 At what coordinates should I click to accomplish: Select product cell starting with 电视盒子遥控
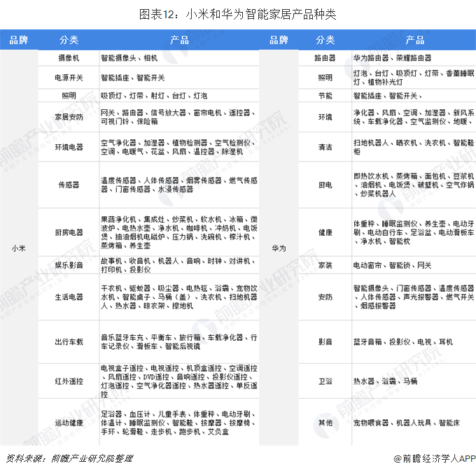179,381
